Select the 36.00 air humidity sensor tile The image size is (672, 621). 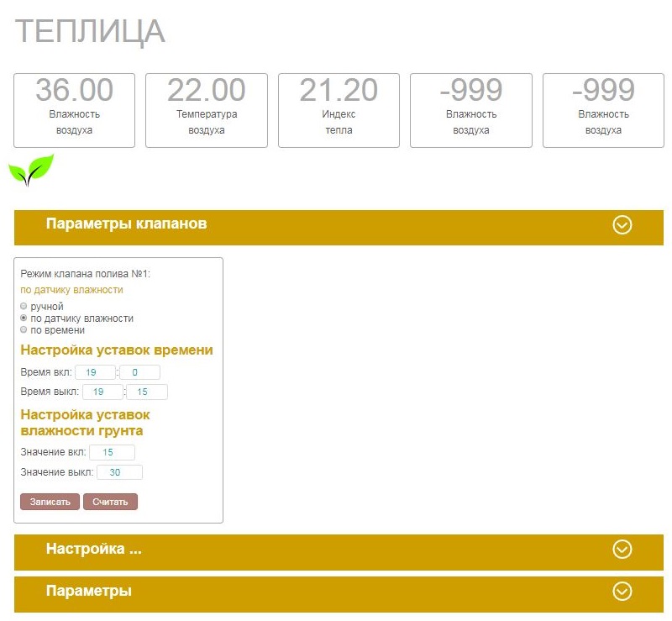pos(73,108)
